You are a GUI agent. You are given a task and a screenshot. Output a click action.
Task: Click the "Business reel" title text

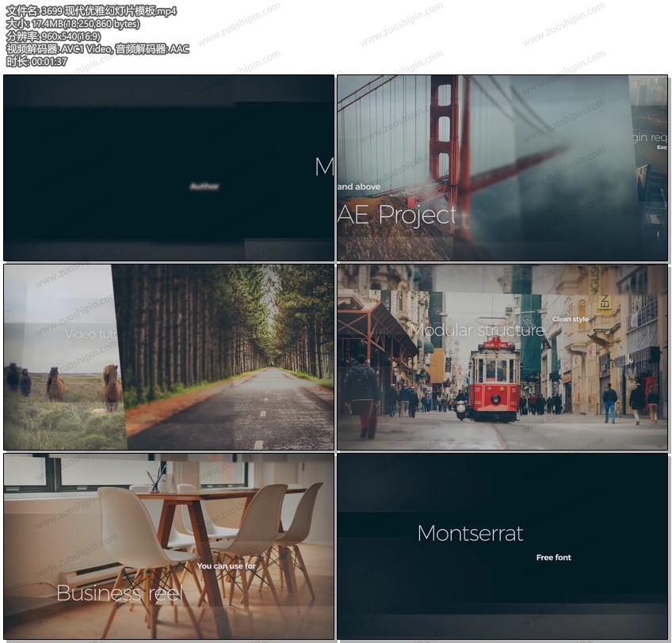[x=120, y=593]
